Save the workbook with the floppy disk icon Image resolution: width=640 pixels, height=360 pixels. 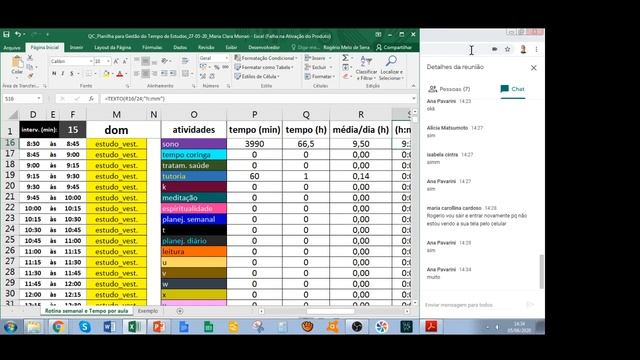point(6,35)
